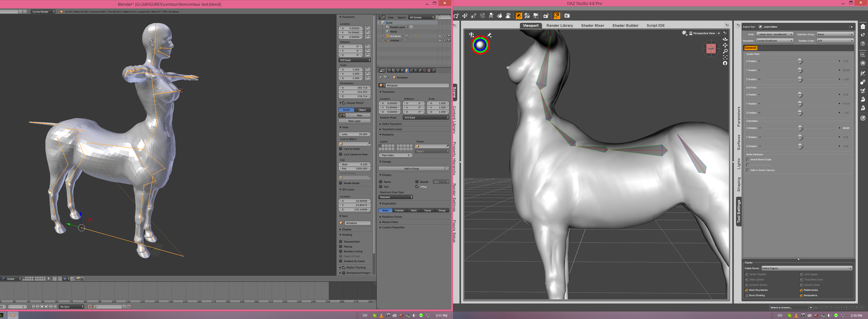Hide the Armature object in outliner
Image resolution: width=868 pixels, height=319 pixels.
(x=440, y=36)
